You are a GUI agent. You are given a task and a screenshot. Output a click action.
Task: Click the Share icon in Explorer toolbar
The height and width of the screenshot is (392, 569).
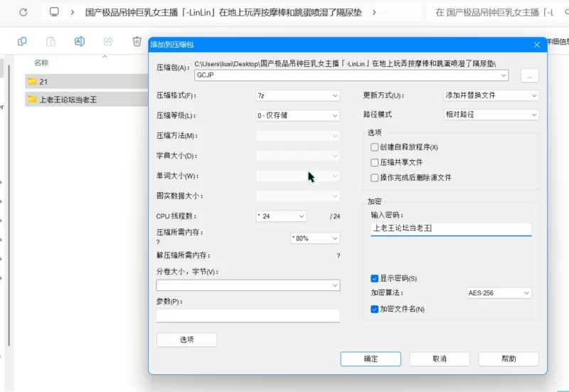tap(108, 41)
